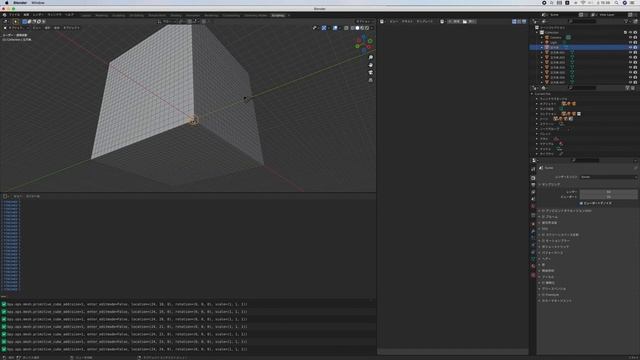Select solid viewport shading icon
This screenshot has width=640, height=360.
[357, 28]
